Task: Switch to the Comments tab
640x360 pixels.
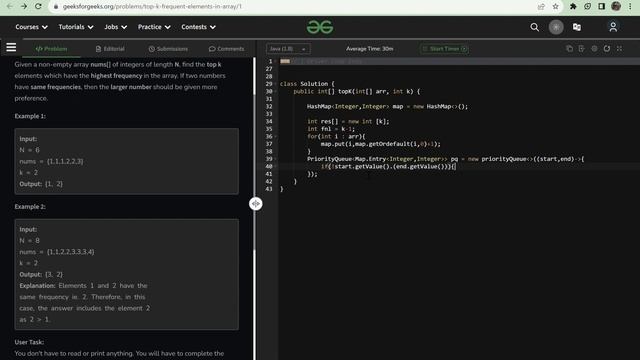Action: (x=227, y=49)
